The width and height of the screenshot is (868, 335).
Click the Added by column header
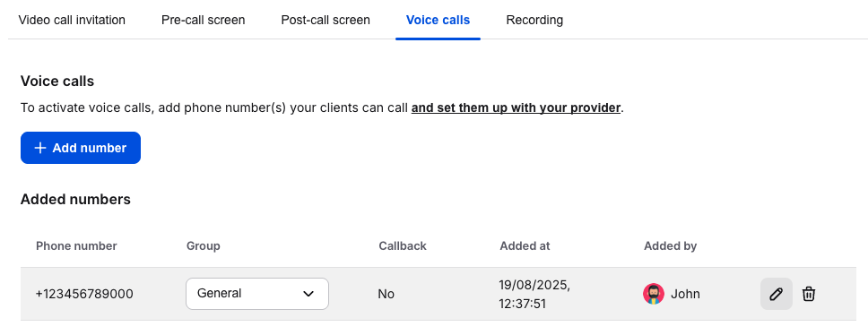pos(671,246)
